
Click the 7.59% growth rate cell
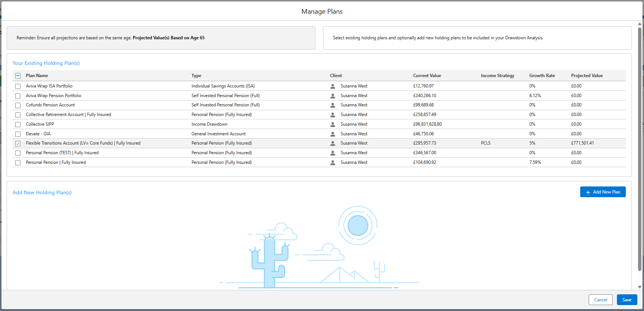[x=535, y=162]
